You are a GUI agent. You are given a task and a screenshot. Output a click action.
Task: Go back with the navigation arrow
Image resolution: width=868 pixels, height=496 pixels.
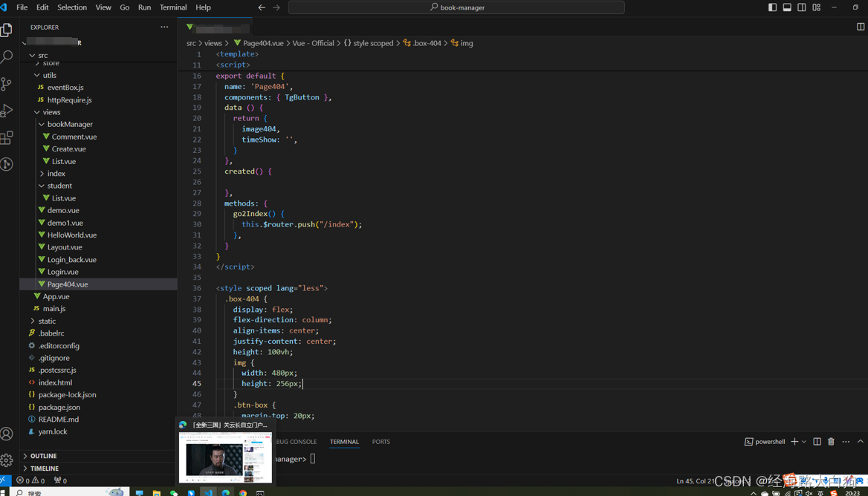(262, 7)
